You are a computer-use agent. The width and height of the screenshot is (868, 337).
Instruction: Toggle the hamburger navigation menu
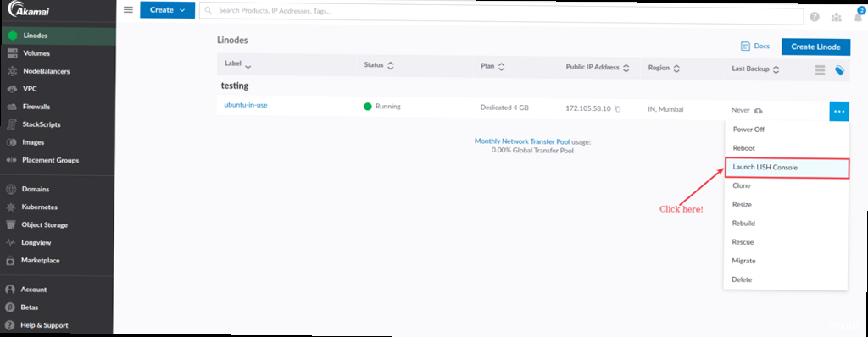[x=129, y=10]
